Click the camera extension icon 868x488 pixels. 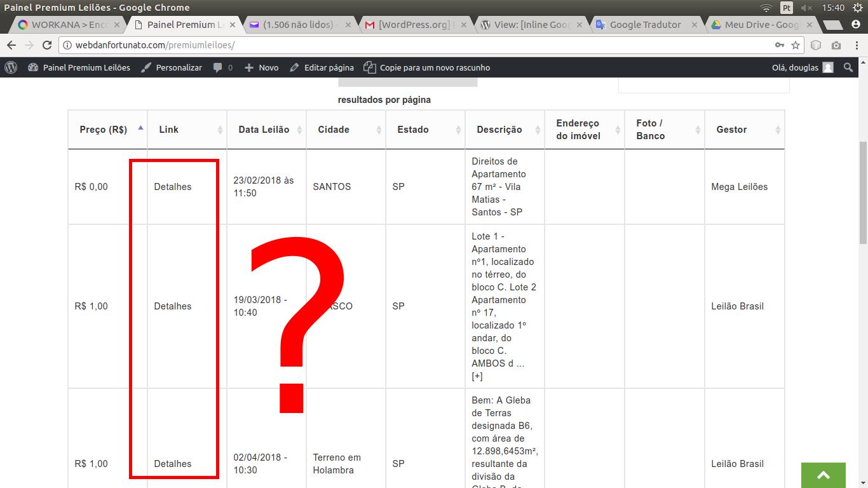click(836, 45)
